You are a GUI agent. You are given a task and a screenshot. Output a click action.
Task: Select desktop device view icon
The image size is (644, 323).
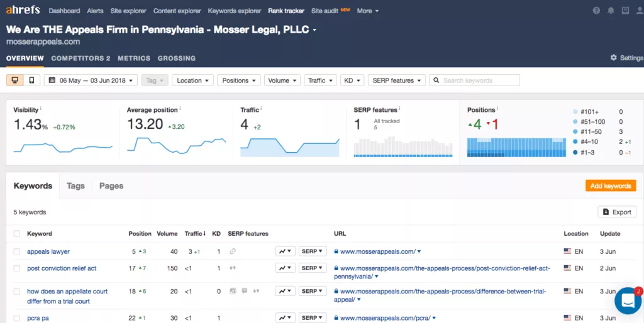[15, 80]
